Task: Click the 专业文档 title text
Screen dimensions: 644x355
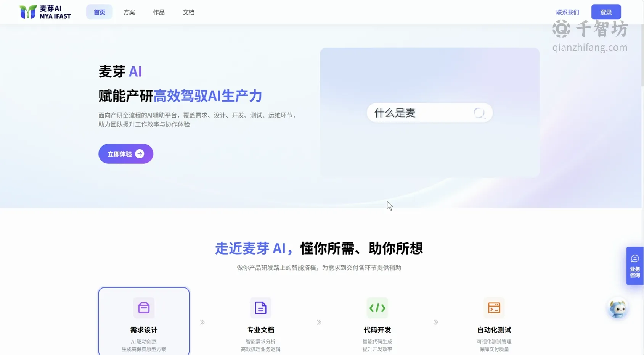Action: (x=260, y=330)
